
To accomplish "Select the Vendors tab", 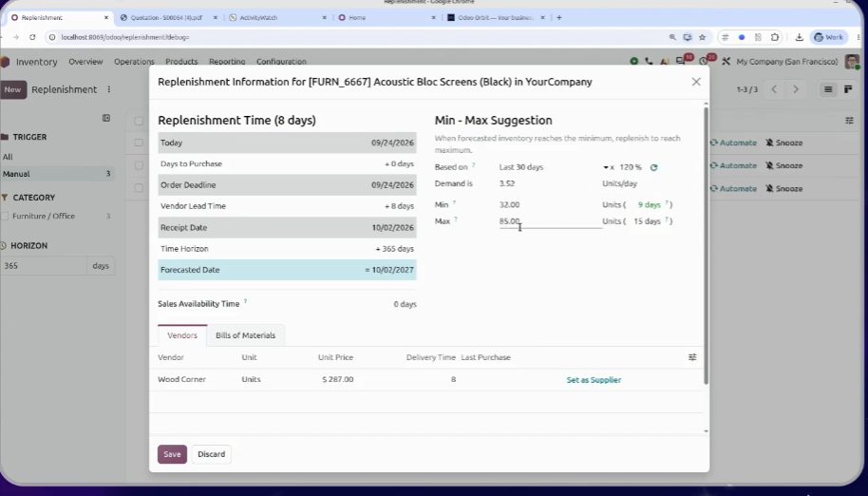I will click(x=182, y=335).
